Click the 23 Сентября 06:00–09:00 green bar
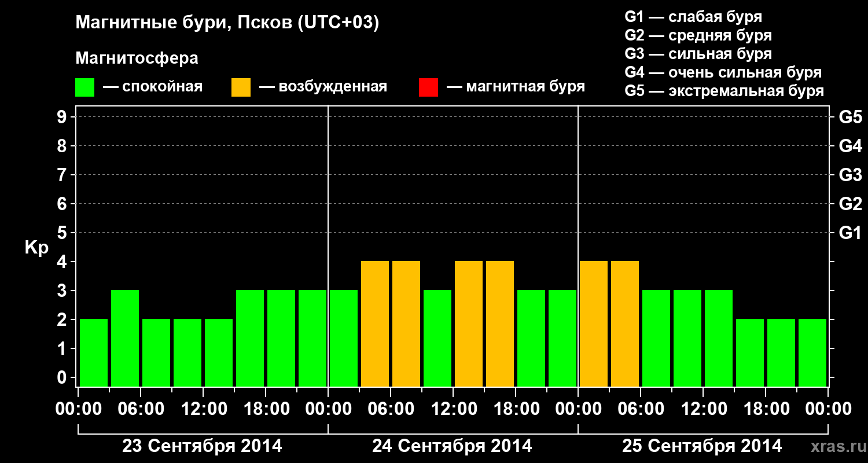868x463 pixels. 156,352
